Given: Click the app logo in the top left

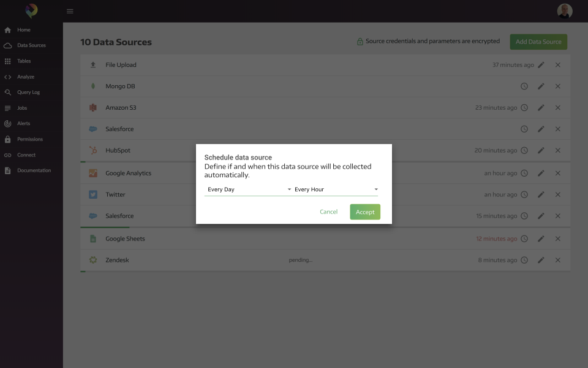Looking at the screenshot, I should click(31, 10).
